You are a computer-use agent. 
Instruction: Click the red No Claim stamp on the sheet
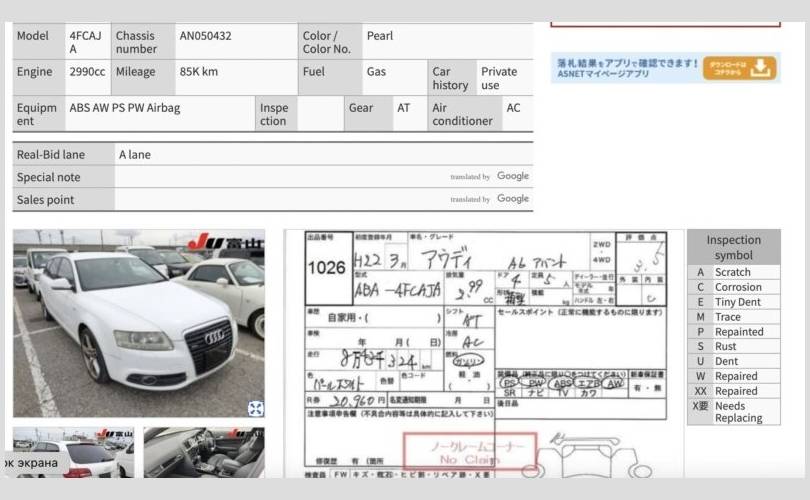tap(470, 453)
